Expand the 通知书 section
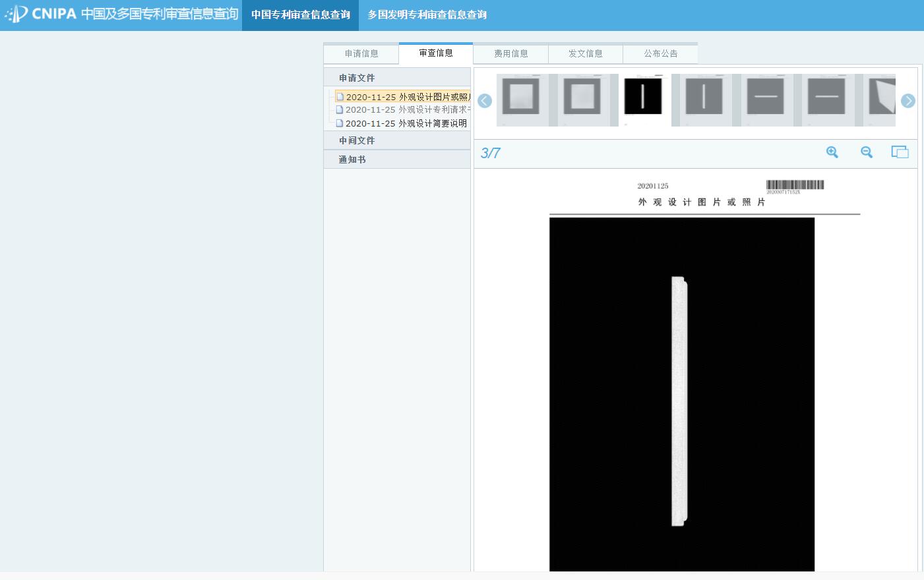Viewport: 924px width, 580px height. pyautogui.click(x=352, y=159)
